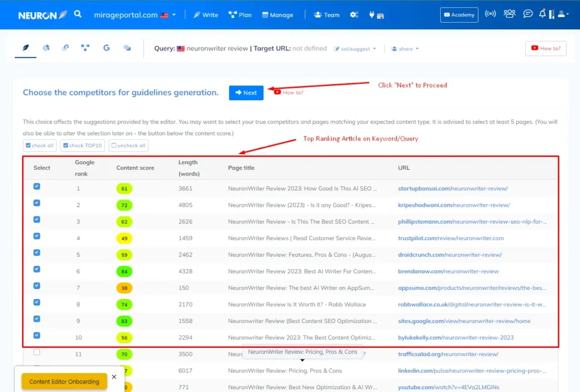
Task: Open the linkedin.com pulse URL link
Action: click(x=472, y=371)
